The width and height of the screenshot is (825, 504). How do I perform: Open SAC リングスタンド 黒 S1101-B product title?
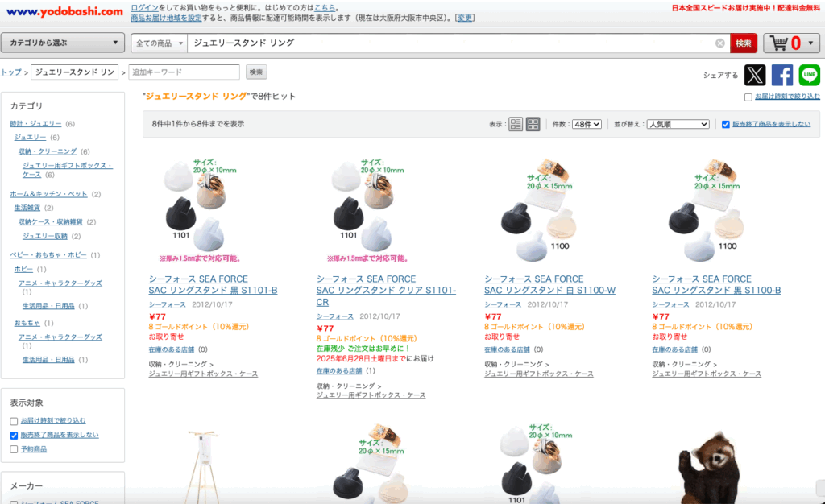point(213,285)
